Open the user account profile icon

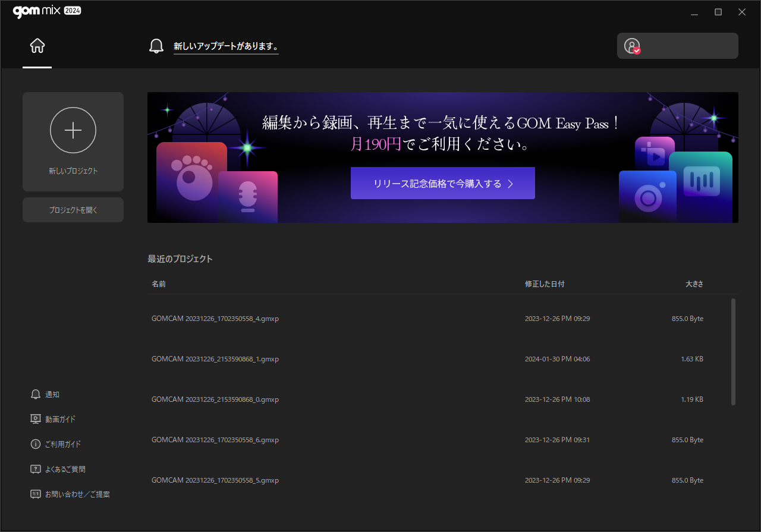tap(632, 46)
